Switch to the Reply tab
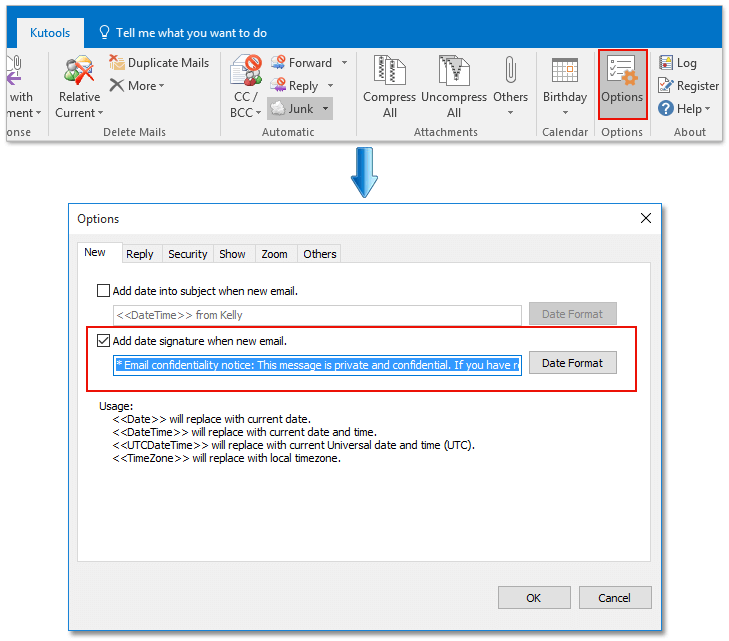The width and height of the screenshot is (729, 641). point(140,254)
